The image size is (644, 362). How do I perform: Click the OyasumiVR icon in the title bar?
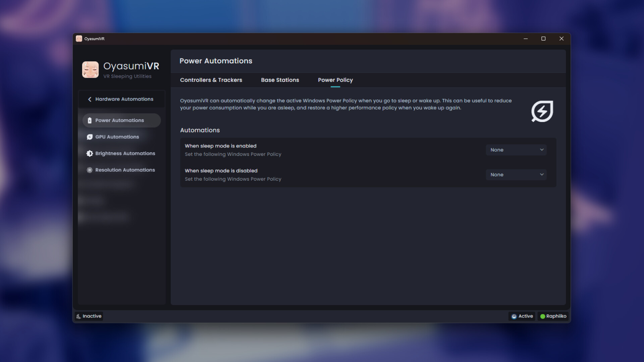[79, 39]
